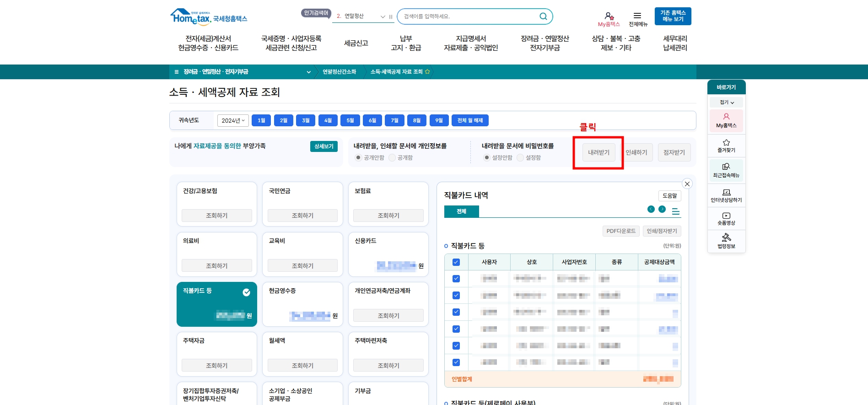Pause the popular search rotation
This screenshot has width=868, height=405.
click(x=391, y=16)
